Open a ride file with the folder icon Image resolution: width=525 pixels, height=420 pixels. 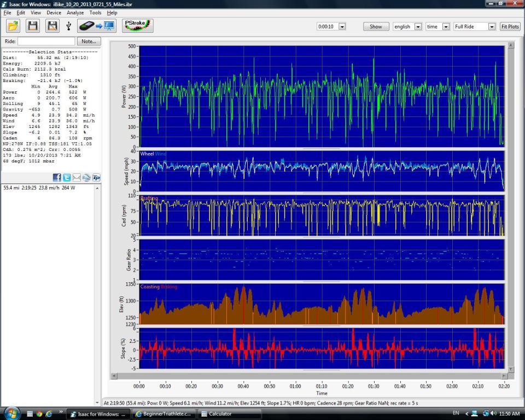coord(13,26)
